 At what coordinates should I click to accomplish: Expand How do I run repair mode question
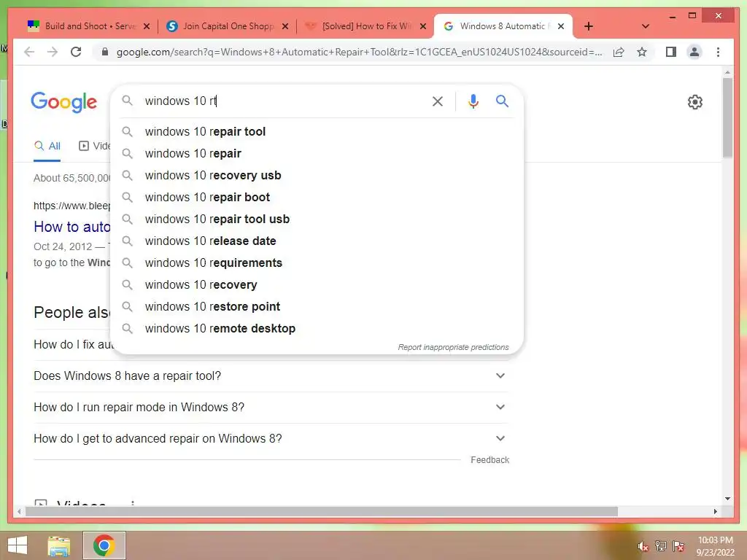coord(271,407)
